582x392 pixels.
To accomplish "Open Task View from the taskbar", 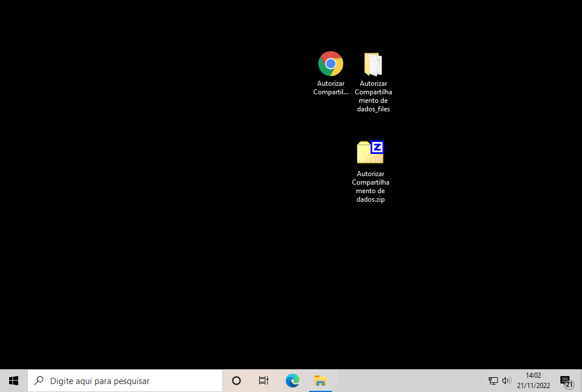I will tap(263, 381).
